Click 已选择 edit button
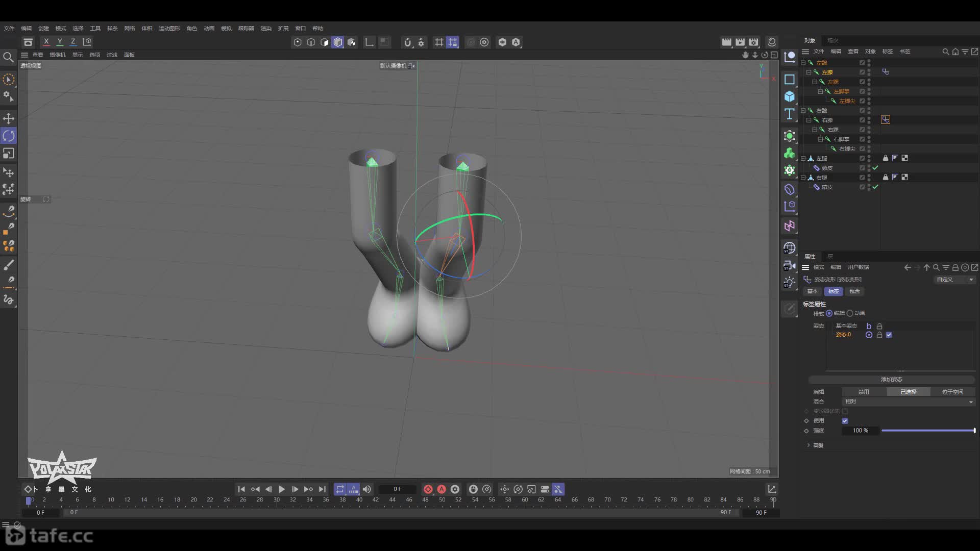 pos(908,392)
